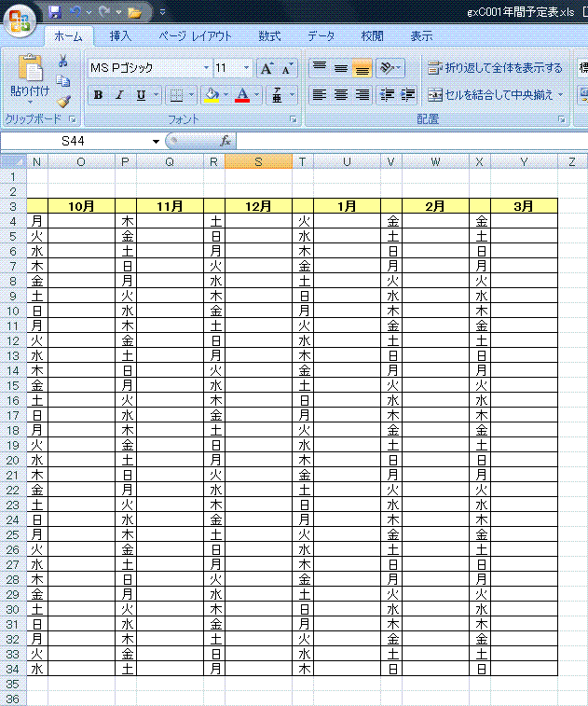The image size is (588, 706).
Task: Copy selection with the copy icon
Action: click(63, 81)
